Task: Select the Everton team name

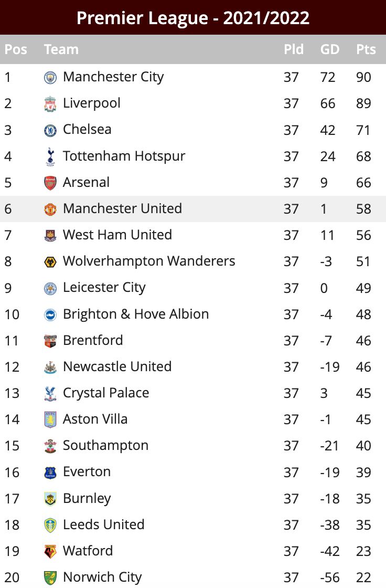Action: tap(87, 472)
